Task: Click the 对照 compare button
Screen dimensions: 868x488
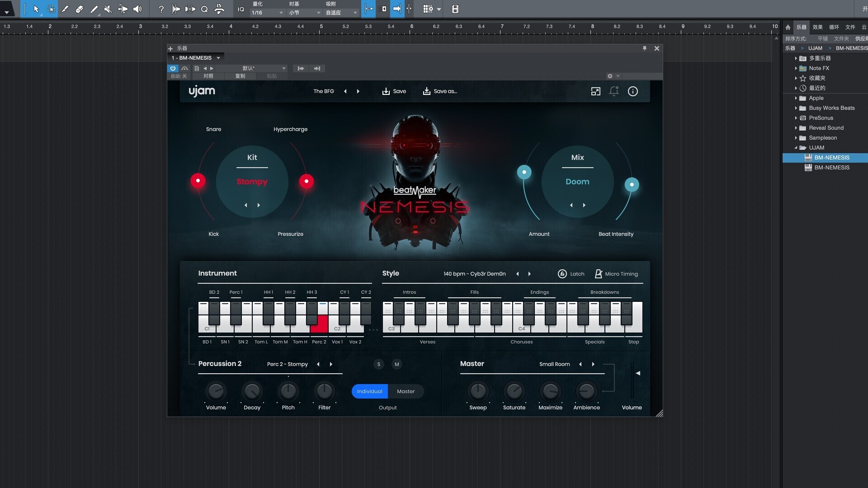Action: [208, 76]
